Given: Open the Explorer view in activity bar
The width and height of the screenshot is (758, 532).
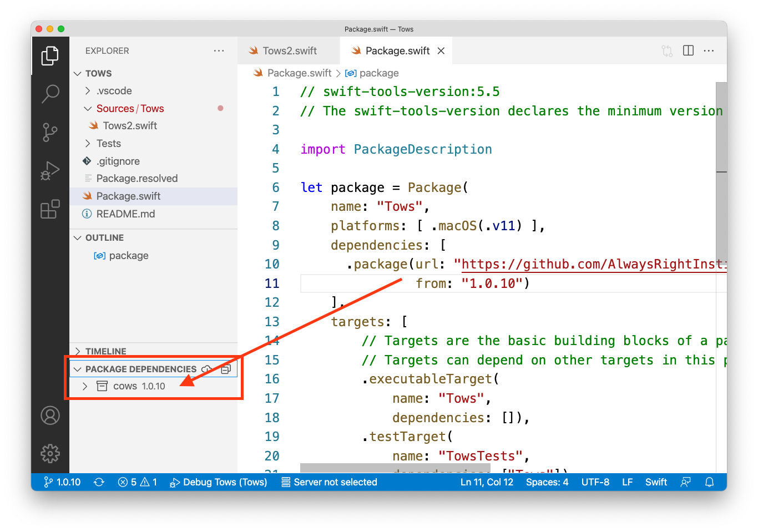Looking at the screenshot, I should pyautogui.click(x=50, y=55).
